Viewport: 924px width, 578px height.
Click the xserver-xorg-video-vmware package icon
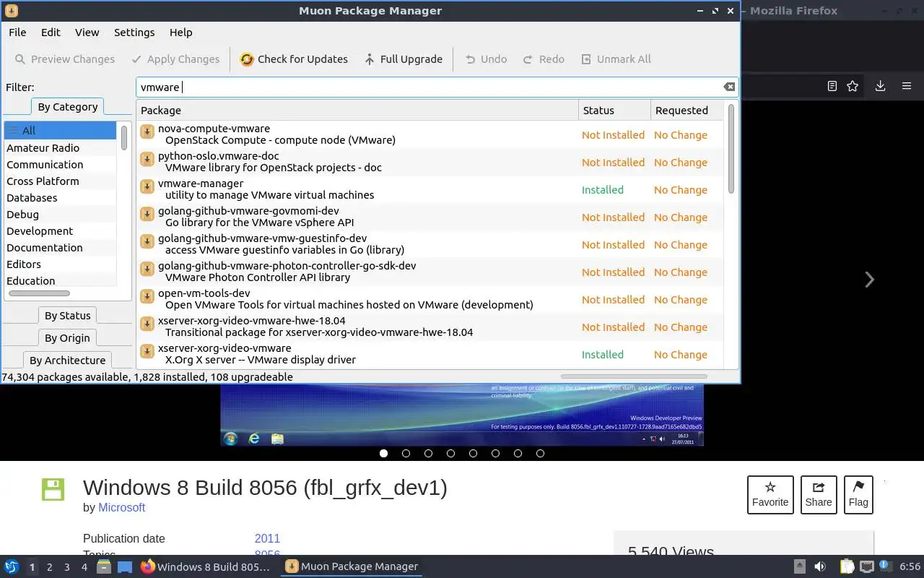[x=147, y=351]
